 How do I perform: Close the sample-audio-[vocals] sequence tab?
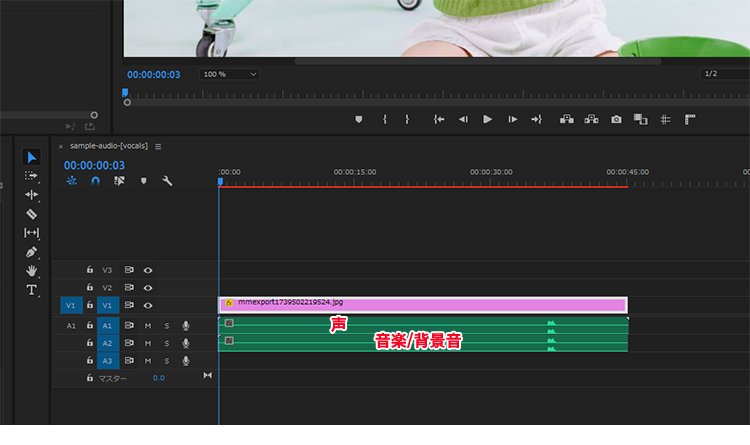click(x=61, y=147)
